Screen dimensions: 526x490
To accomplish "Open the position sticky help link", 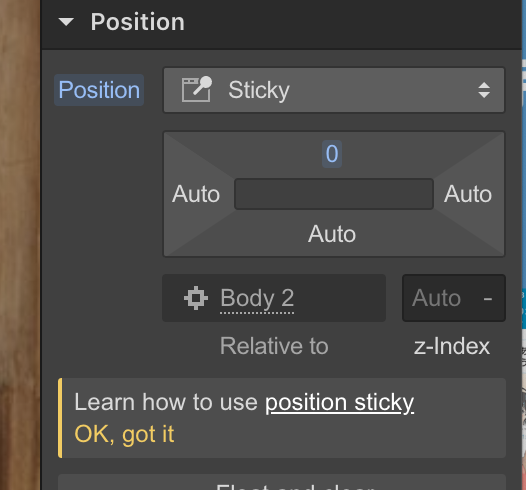I will coord(339,402).
